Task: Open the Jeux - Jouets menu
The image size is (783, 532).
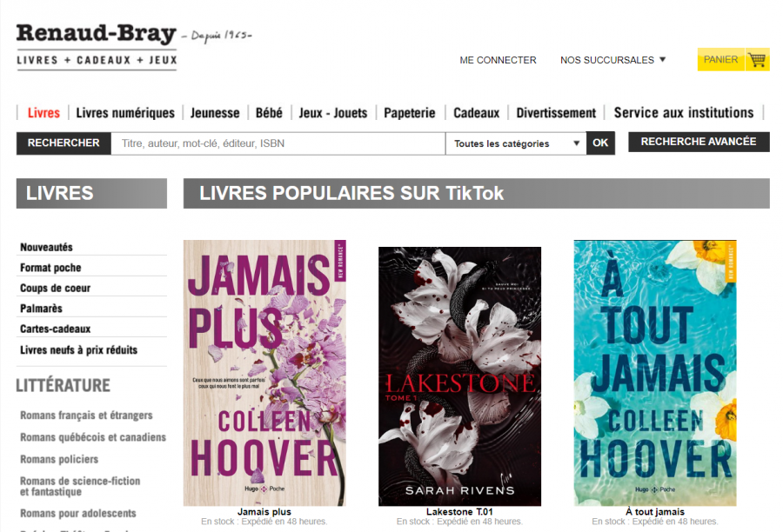Action: click(333, 113)
